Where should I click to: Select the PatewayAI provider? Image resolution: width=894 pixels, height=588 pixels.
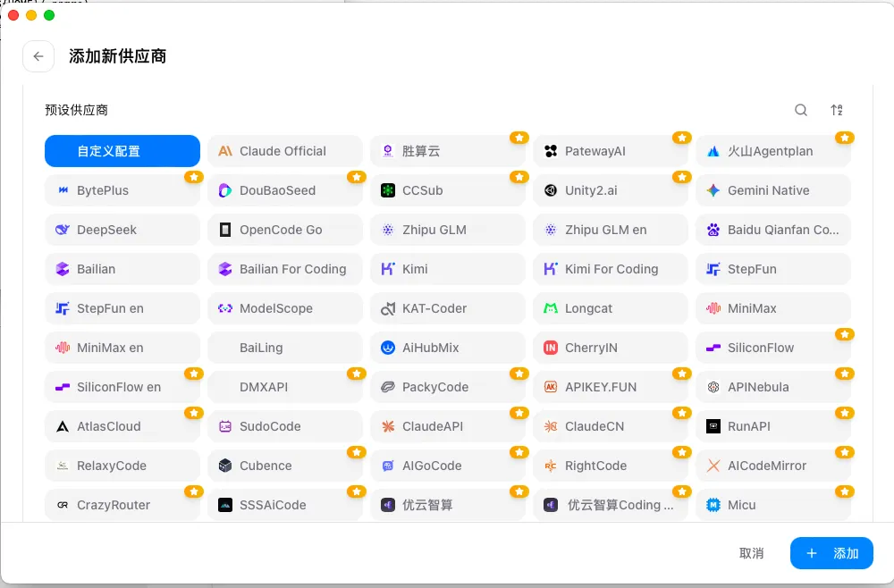(611, 151)
